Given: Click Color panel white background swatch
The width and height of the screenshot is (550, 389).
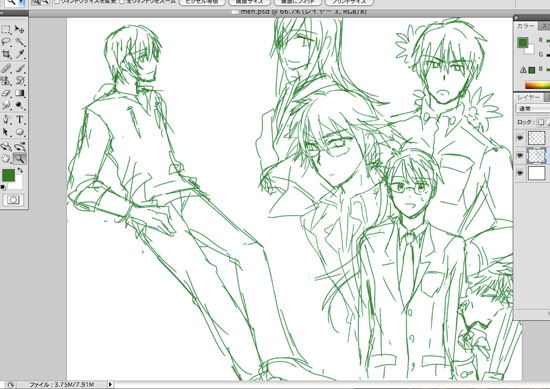Looking at the screenshot, I should point(531,50).
